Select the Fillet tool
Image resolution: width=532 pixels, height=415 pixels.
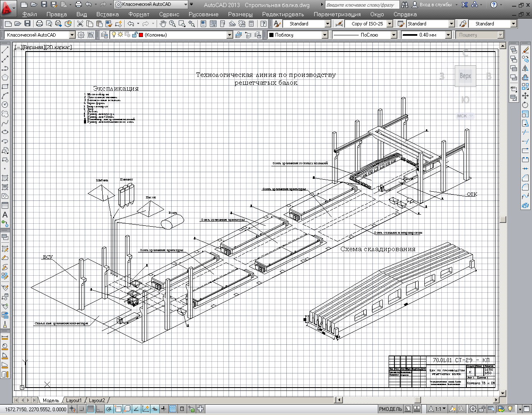[525, 187]
